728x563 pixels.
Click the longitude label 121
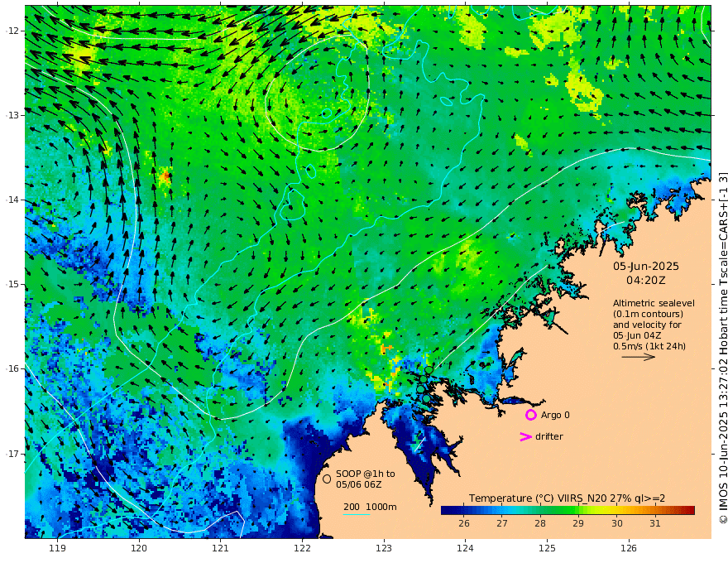coord(221,549)
